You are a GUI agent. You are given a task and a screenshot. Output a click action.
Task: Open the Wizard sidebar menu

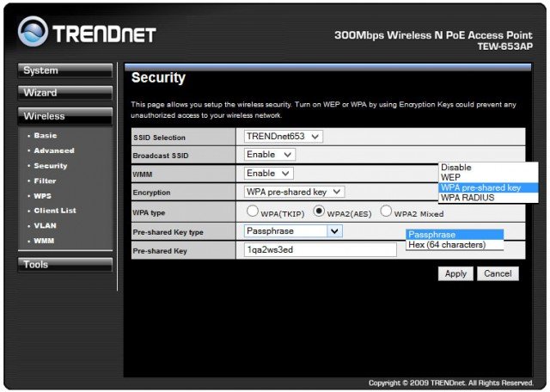[65, 93]
